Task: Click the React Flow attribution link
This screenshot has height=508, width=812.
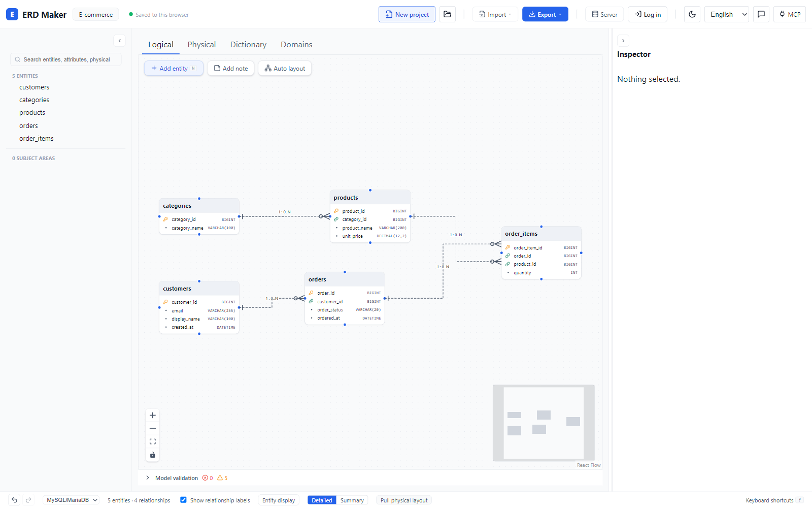Action: click(589, 465)
